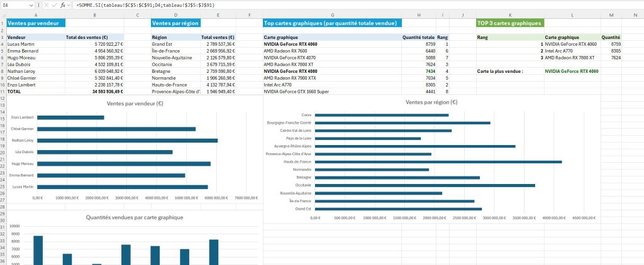
Task: Click the 'Auvergne-Rhône-Alpes' axis label in region chart
Action: [292, 146]
